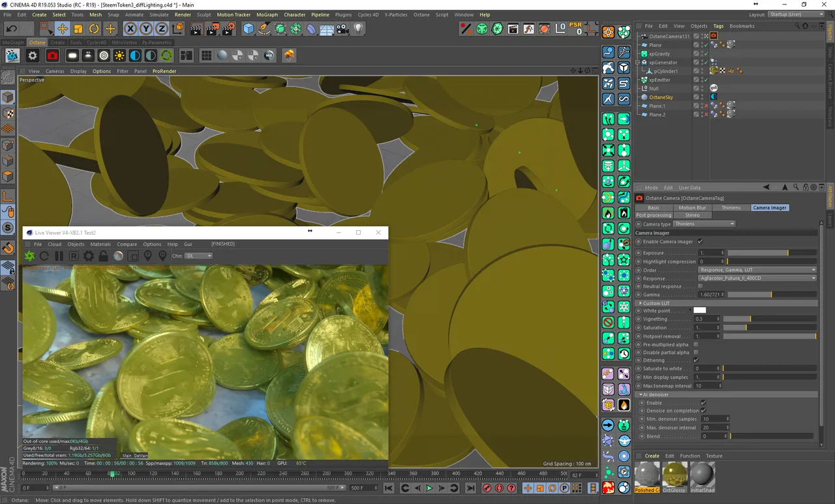
Task: Collapse the xpGenerator tree node
Action: (x=639, y=63)
